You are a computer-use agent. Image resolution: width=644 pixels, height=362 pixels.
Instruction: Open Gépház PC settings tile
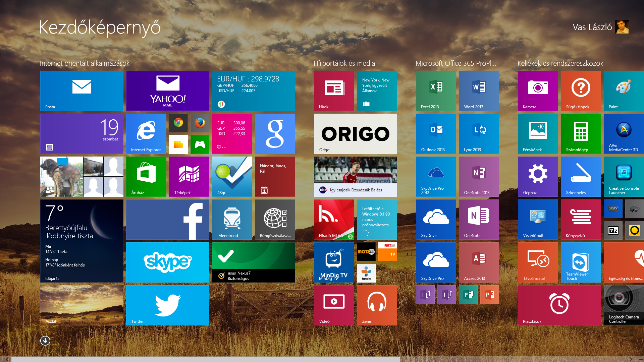pyautogui.click(x=538, y=177)
